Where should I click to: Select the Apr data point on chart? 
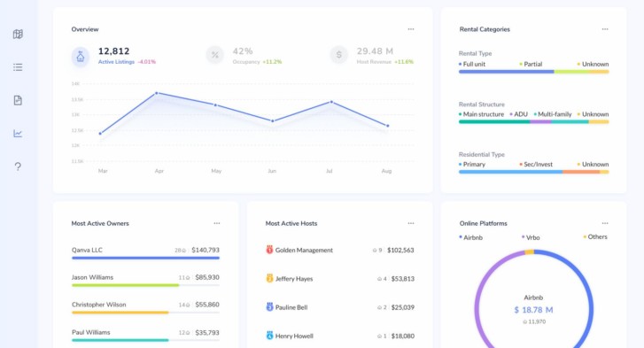pos(157,93)
